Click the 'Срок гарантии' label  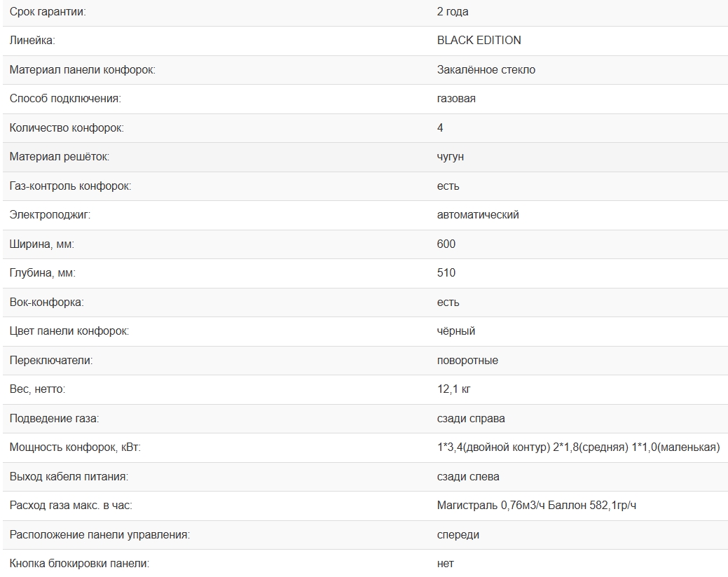pos(48,12)
